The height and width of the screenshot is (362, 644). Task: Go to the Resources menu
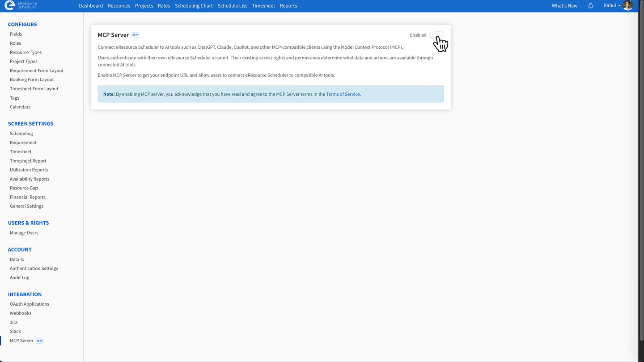pyautogui.click(x=119, y=6)
